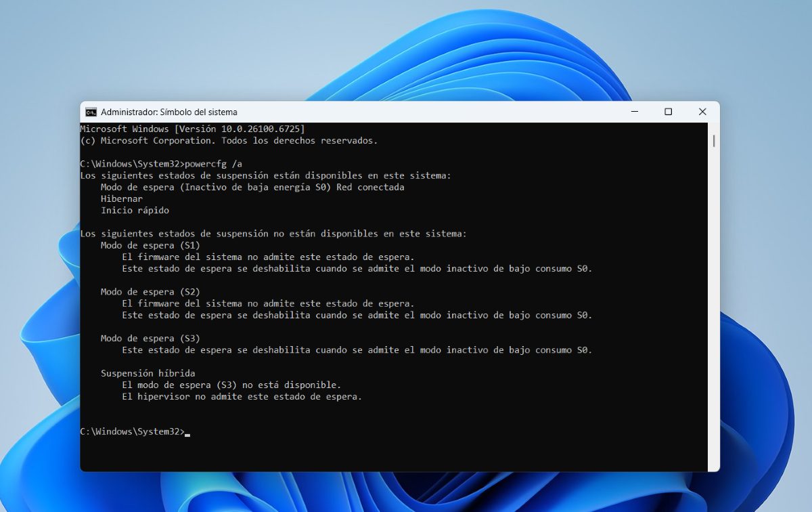Click the "El hipervisor no admite" line
The height and width of the screenshot is (512, 812).
point(242,397)
